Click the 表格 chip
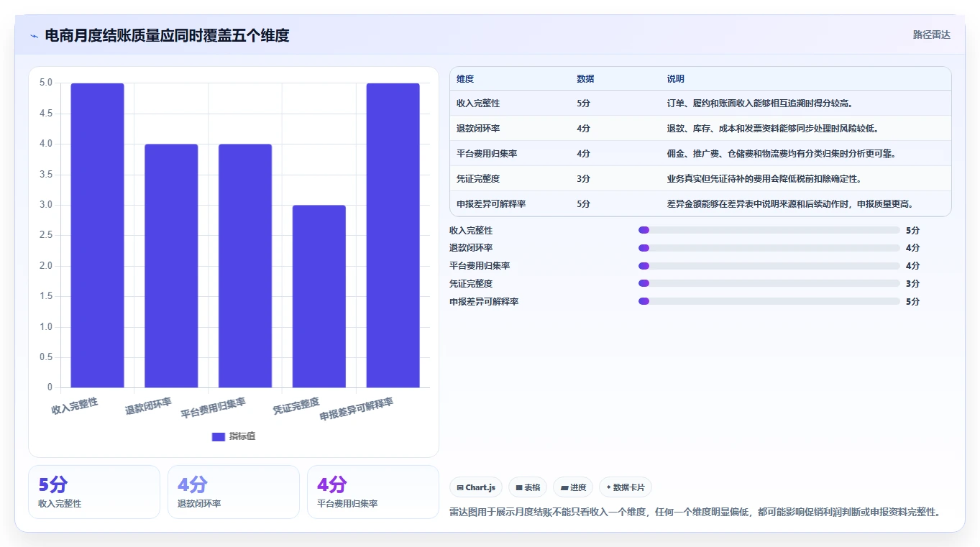Image resolution: width=980 pixels, height=547 pixels. point(528,487)
